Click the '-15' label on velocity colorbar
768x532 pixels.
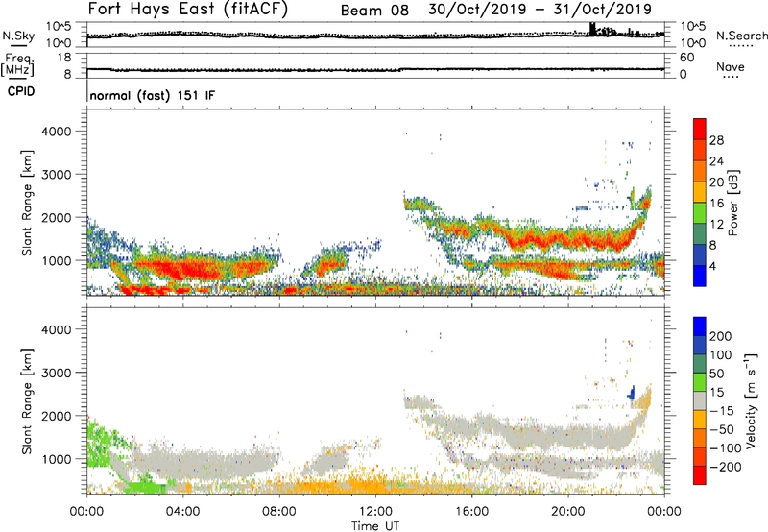(x=721, y=411)
